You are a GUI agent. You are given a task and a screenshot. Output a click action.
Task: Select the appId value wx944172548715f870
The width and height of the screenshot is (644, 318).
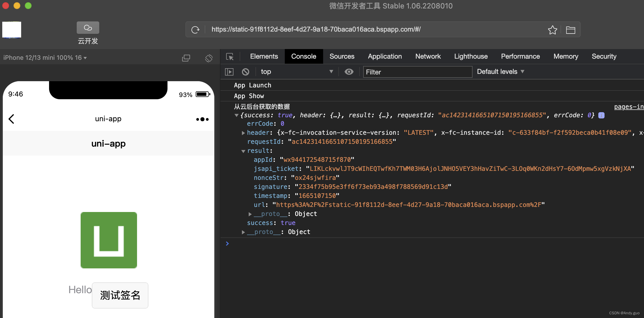pos(317,160)
